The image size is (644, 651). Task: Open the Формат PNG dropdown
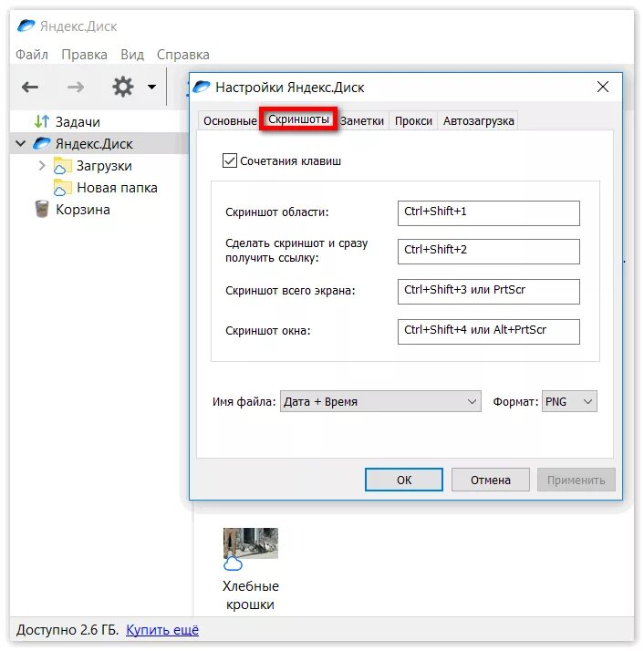tap(569, 401)
